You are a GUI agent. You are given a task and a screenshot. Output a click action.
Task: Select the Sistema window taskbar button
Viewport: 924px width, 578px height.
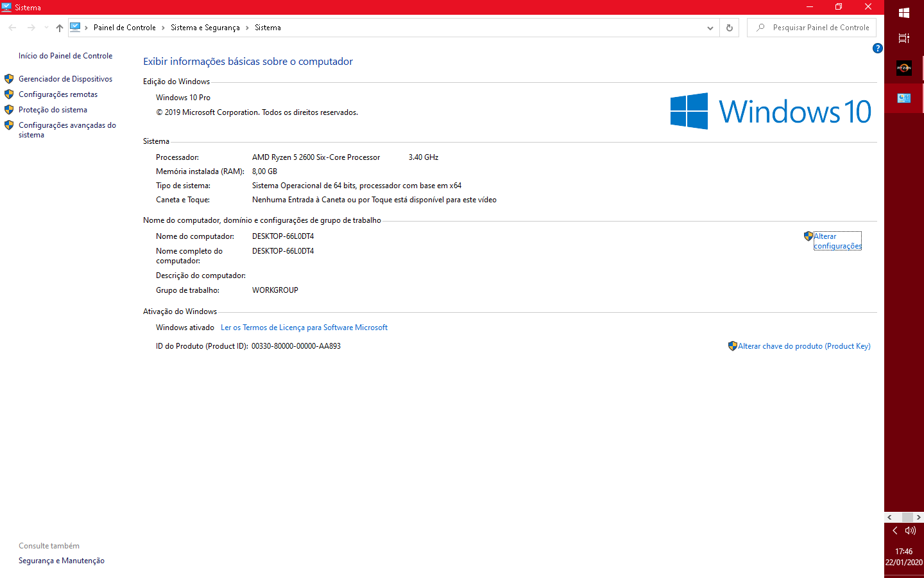[904, 98]
